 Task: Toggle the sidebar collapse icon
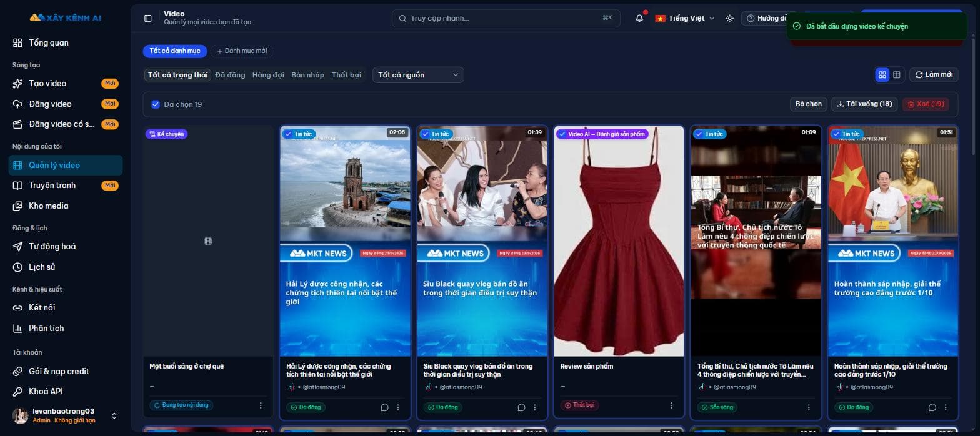tap(148, 18)
